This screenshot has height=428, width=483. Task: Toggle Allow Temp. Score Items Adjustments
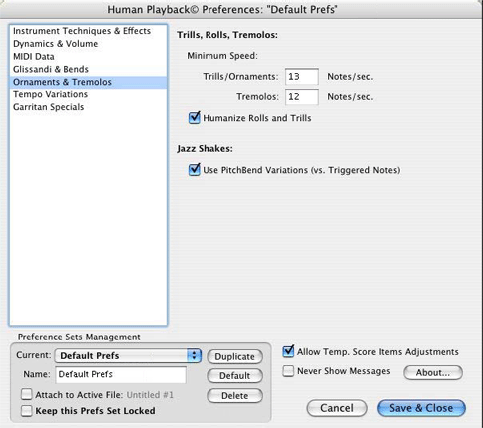click(288, 351)
